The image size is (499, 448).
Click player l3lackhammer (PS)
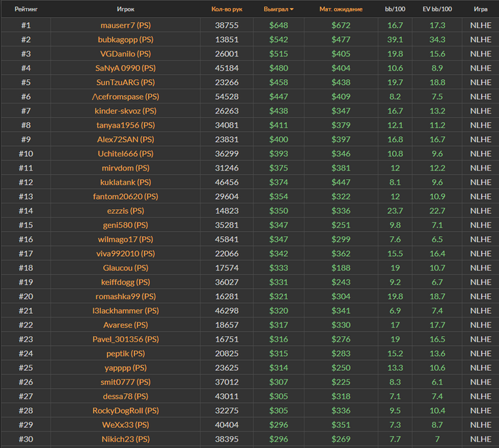(x=125, y=310)
